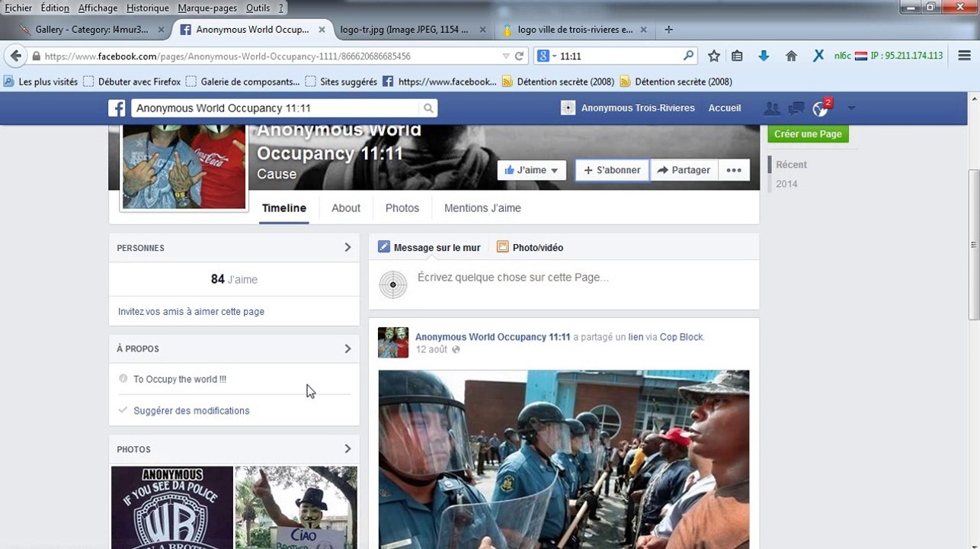Select the About page tab

point(346,208)
